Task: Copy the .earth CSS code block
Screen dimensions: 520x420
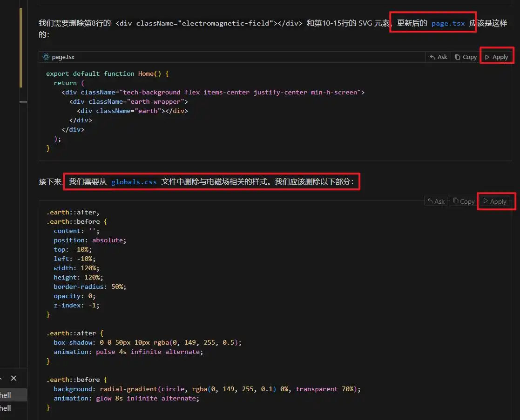Action: point(463,201)
